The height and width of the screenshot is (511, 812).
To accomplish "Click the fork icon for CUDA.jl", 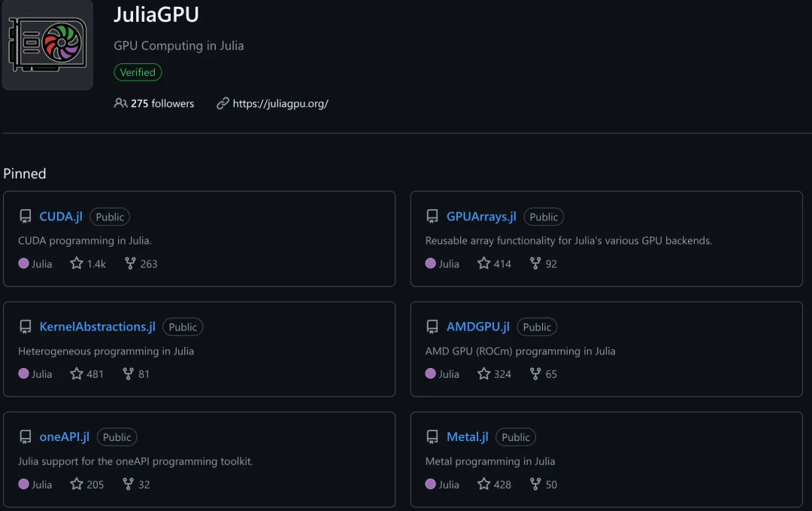I will click(130, 263).
